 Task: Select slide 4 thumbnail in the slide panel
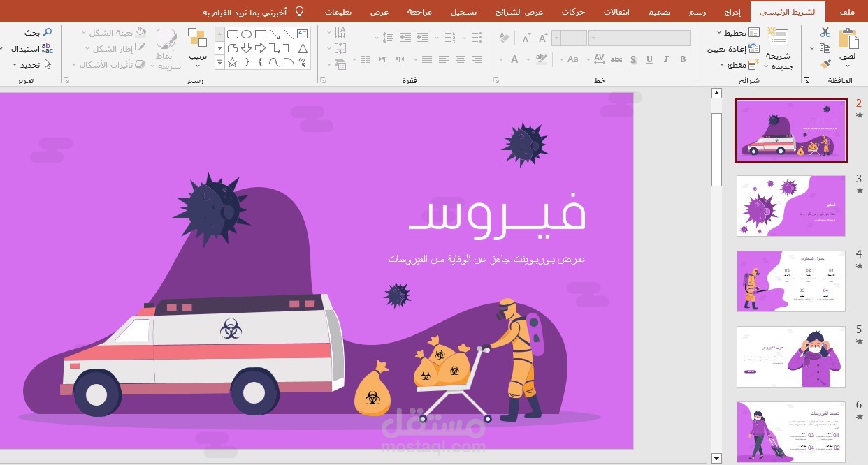click(x=790, y=281)
